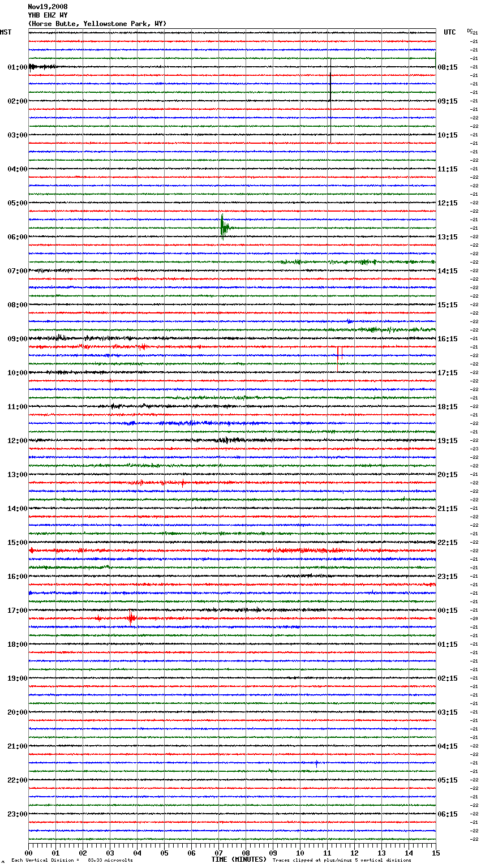
Task: Click the tall black spike near minute 11
Action: point(330,101)
